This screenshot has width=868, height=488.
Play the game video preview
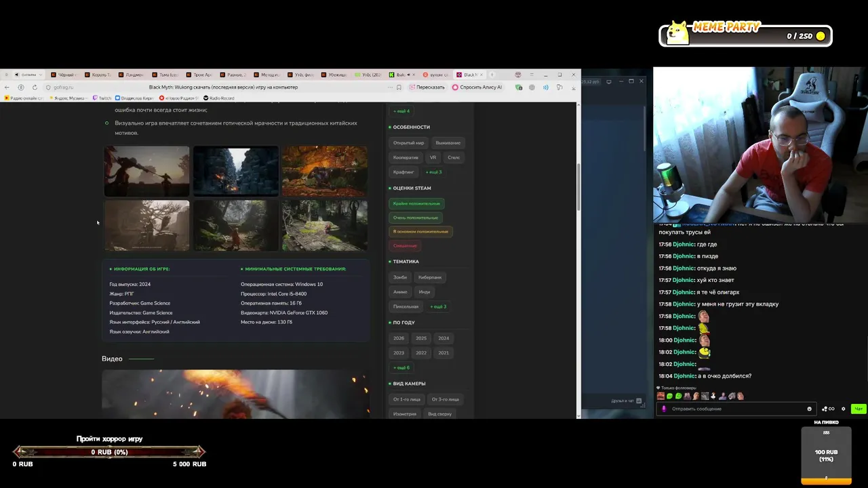click(x=235, y=393)
